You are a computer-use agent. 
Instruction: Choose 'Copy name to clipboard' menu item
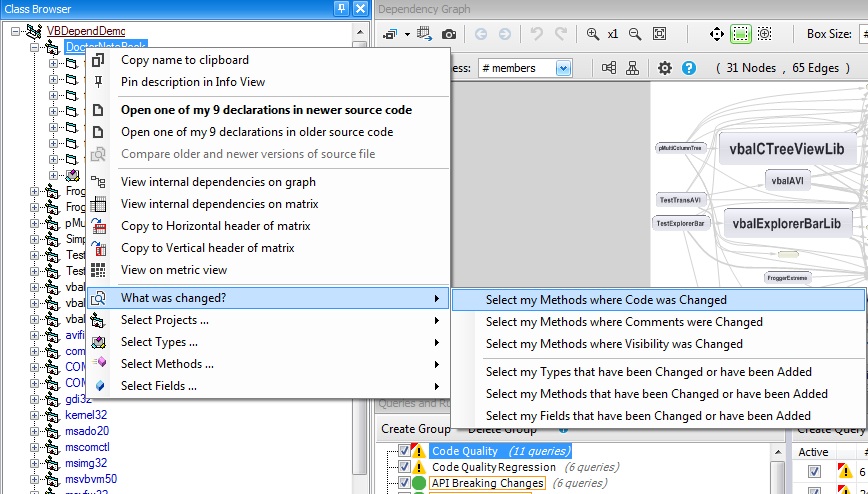184,60
